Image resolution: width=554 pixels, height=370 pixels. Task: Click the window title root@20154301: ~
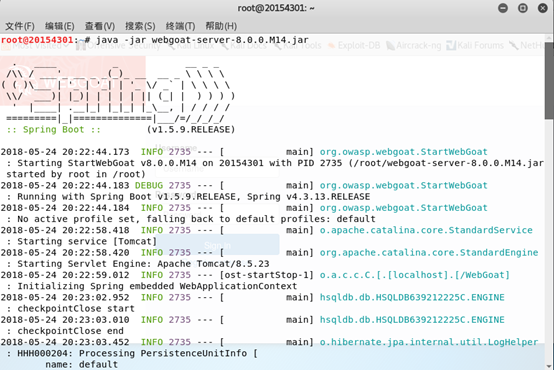[x=276, y=8]
